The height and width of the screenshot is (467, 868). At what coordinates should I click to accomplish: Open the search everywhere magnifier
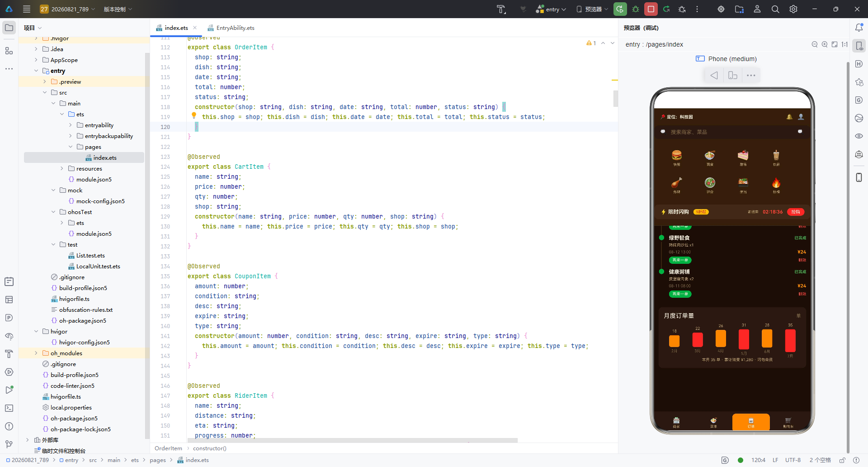[775, 9]
